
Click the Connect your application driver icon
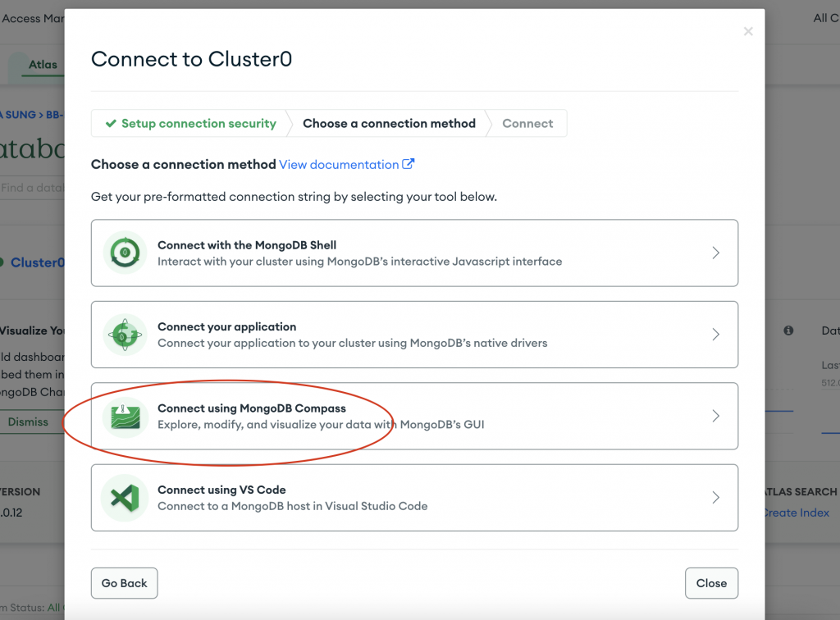tap(125, 335)
